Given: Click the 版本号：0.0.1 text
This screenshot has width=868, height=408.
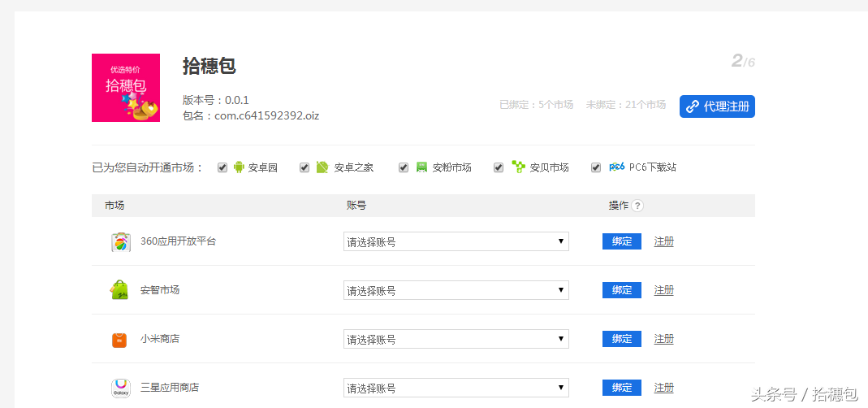Looking at the screenshot, I should point(216,100).
